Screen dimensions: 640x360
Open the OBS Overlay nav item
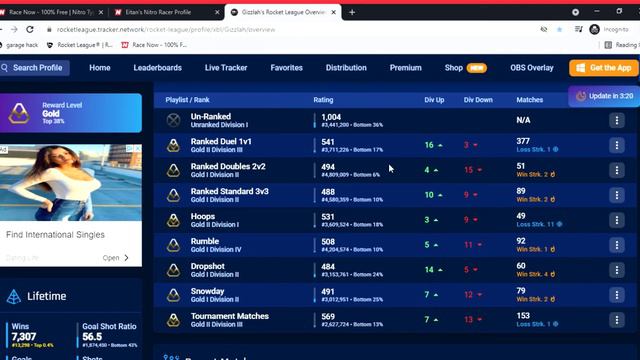(x=531, y=68)
